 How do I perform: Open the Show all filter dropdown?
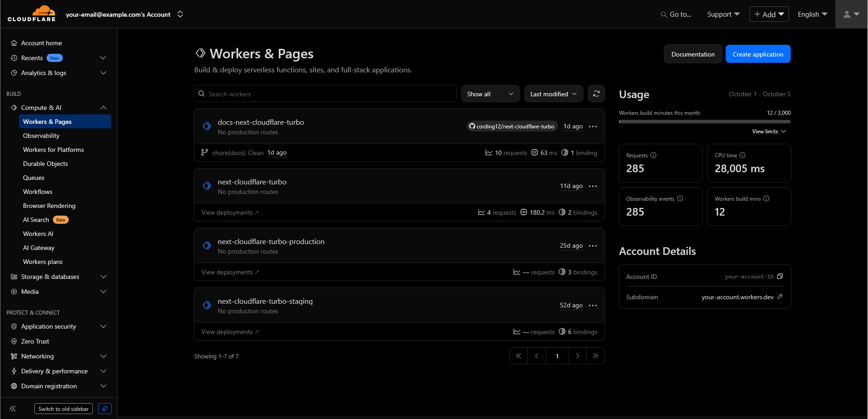[x=490, y=94]
